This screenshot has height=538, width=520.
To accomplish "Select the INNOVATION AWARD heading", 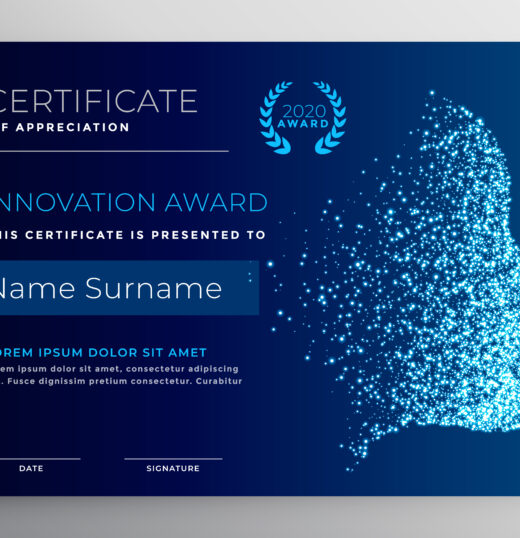I will [x=133, y=202].
